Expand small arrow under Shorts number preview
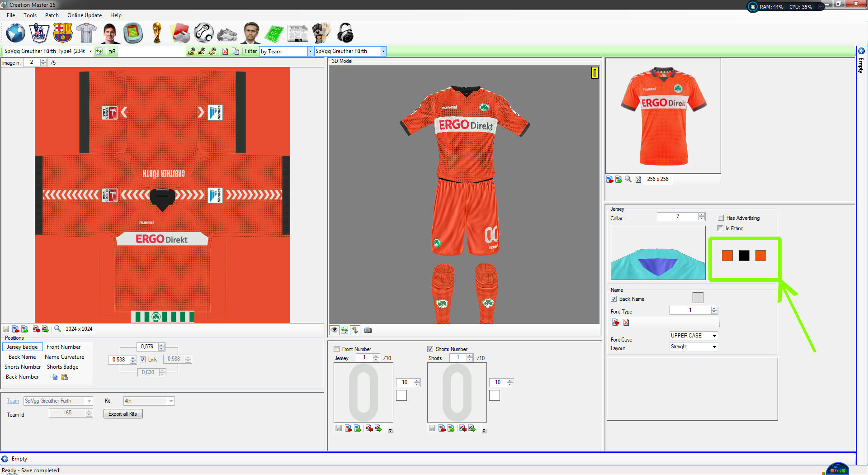The width and height of the screenshot is (868, 475). click(484, 431)
